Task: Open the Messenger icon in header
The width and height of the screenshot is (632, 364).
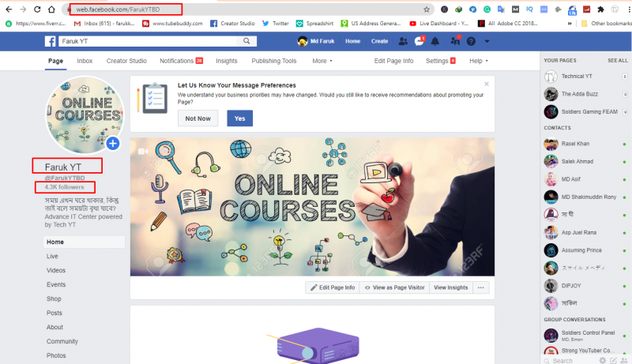Action: (x=419, y=41)
